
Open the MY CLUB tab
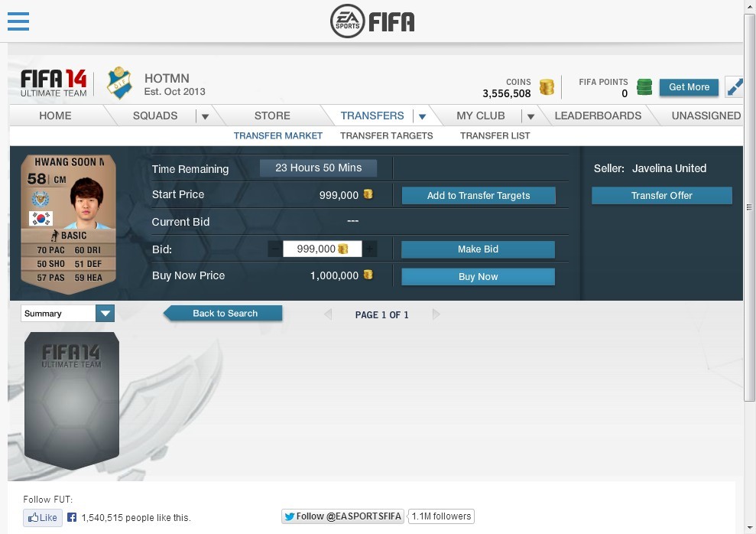tap(481, 116)
